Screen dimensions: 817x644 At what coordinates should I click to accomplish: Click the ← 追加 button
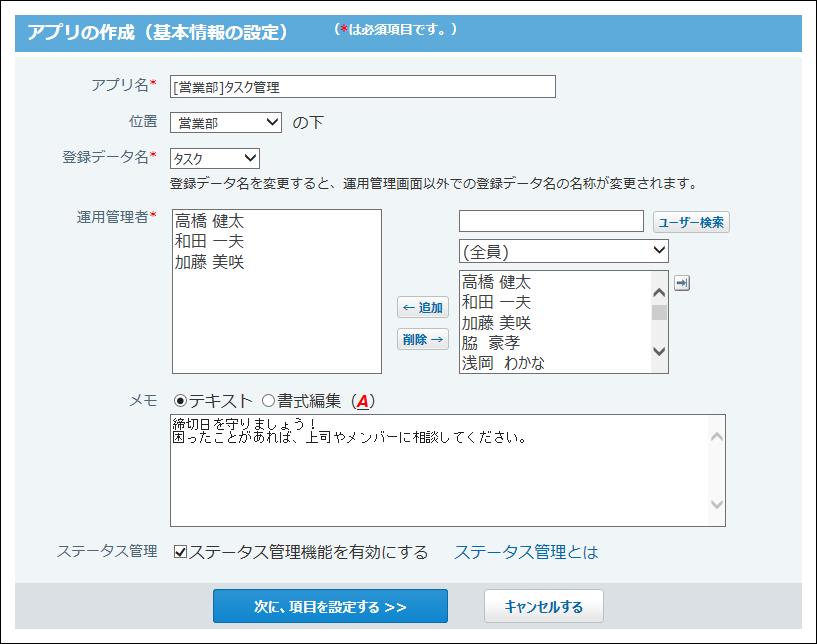(x=423, y=307)
